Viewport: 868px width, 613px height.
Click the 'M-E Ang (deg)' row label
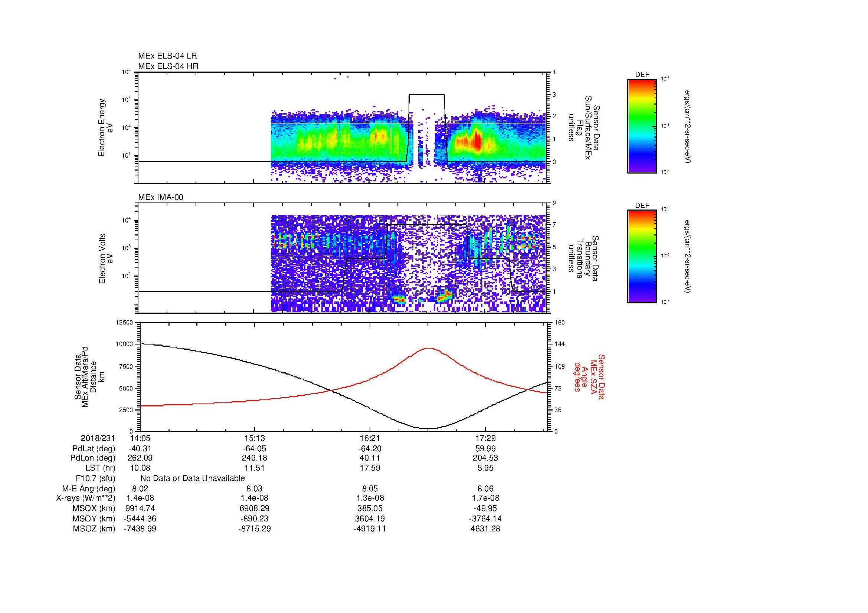[89, 489]
